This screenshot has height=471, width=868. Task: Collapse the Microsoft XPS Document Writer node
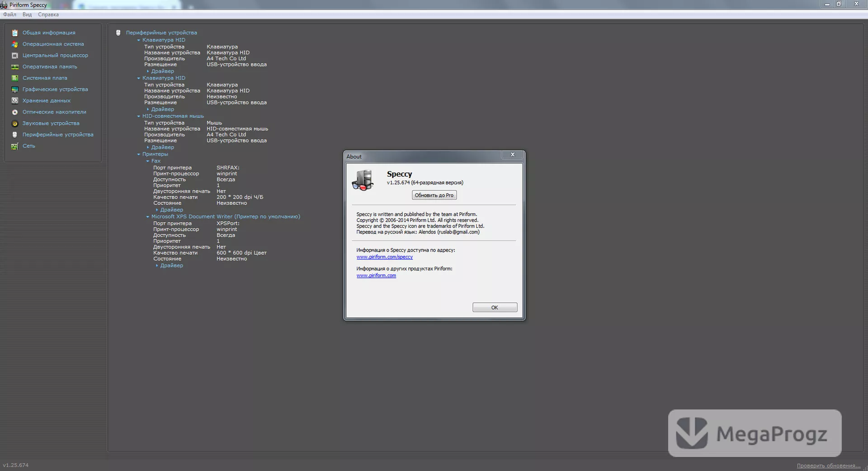(148, 216)
